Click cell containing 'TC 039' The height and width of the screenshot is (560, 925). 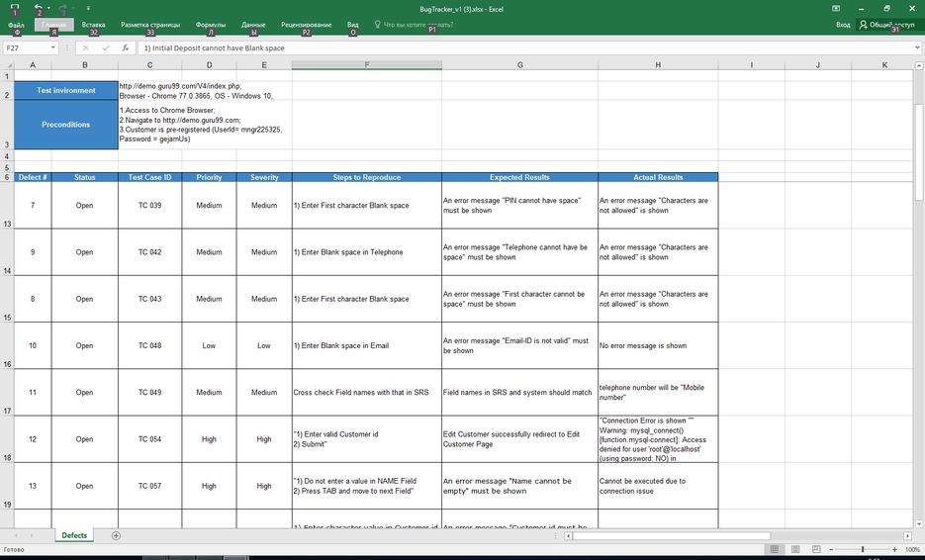tap(149, 206)
